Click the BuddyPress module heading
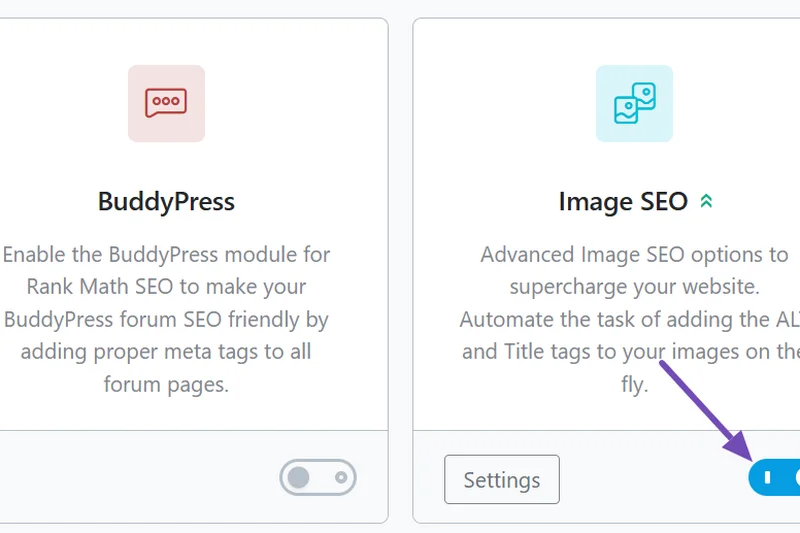Image resolution: width=800 pixels, height=533 pixels. tap(166, 202)
